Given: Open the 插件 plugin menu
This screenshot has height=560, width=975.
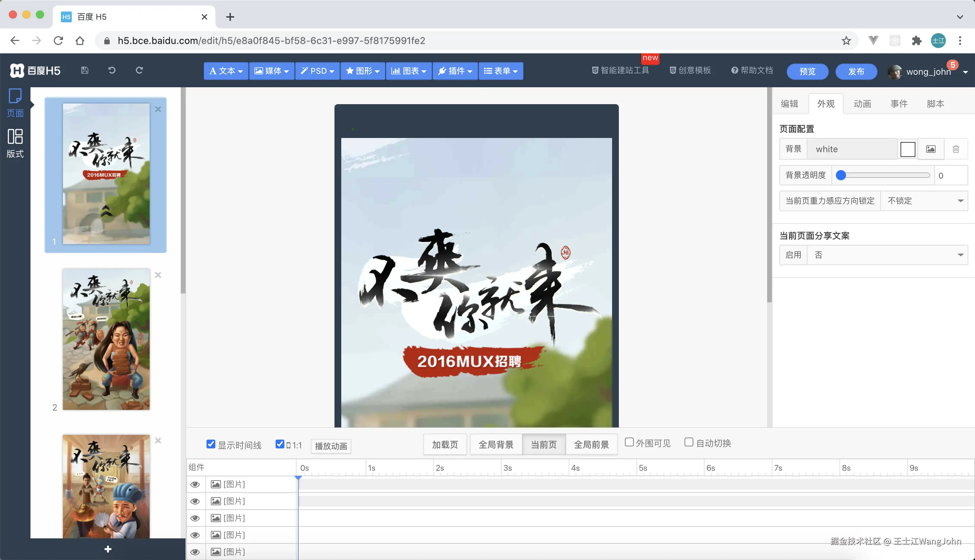Looking at the screenshot, I should (455, 71).
